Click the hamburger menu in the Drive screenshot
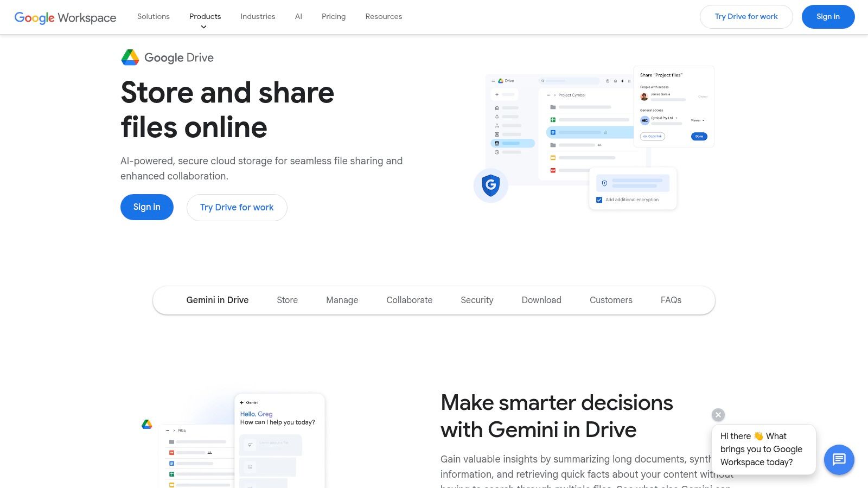This screenshot has height=488, width=868. 493,81
